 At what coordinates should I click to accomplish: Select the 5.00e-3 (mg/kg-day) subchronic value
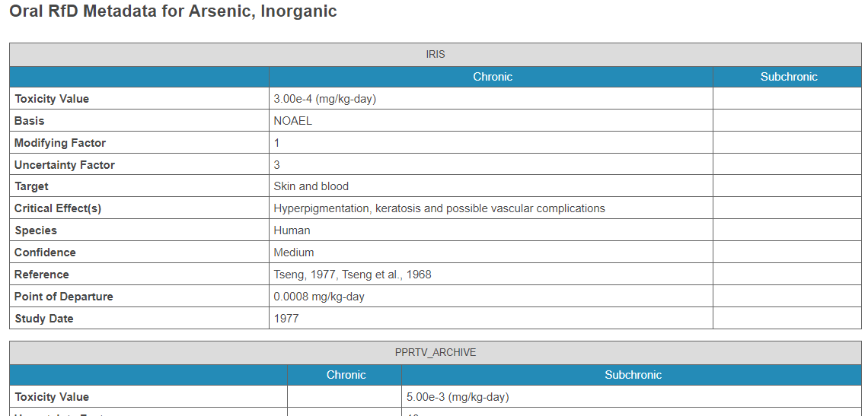click(x=458, y=397)
